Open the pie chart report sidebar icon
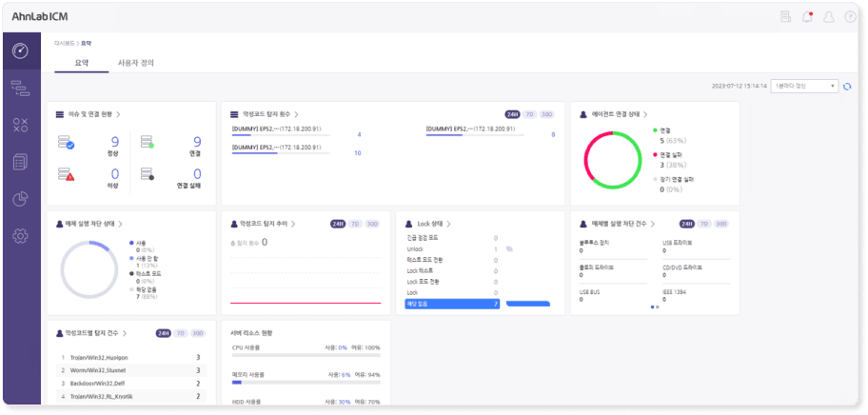868x415 pixels. pyautogui.click(x=21, y=199)
